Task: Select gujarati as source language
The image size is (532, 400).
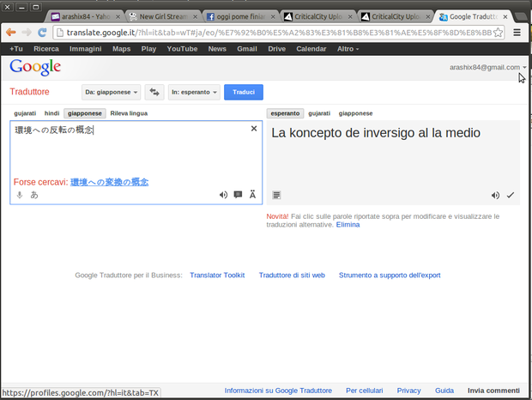Action: pos(25,113)
